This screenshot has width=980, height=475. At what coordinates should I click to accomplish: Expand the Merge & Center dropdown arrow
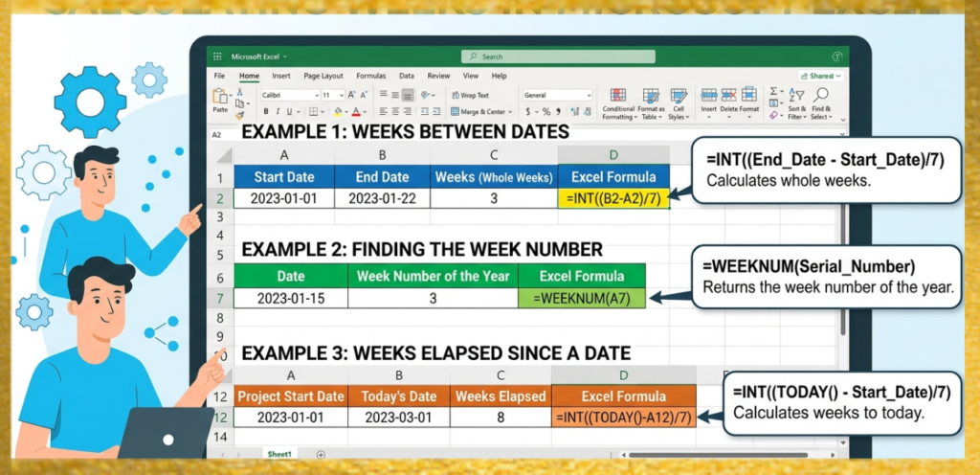(510, 112)
